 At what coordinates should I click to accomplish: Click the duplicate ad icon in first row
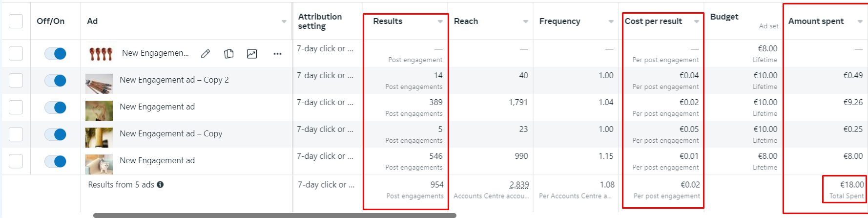228,54
